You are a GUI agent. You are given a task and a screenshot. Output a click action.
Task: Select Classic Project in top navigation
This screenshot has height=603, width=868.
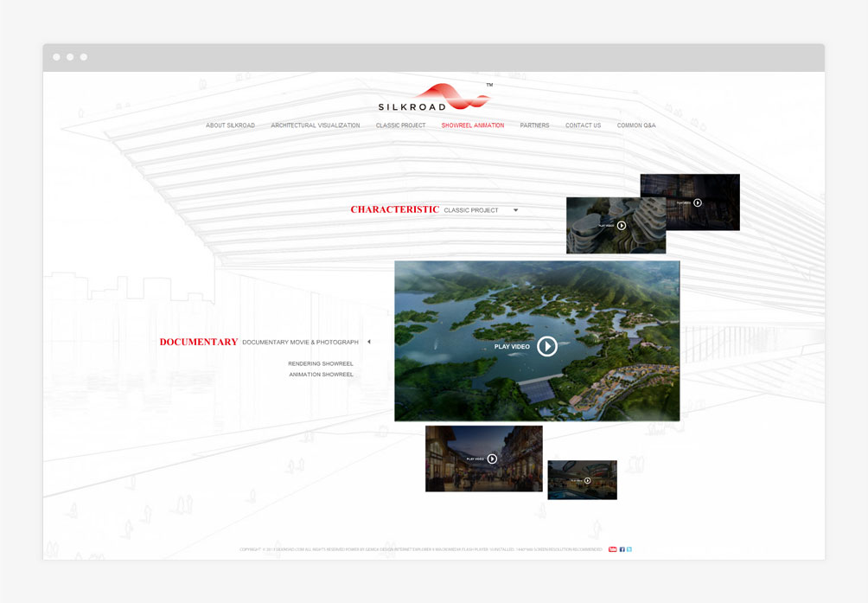400,125
